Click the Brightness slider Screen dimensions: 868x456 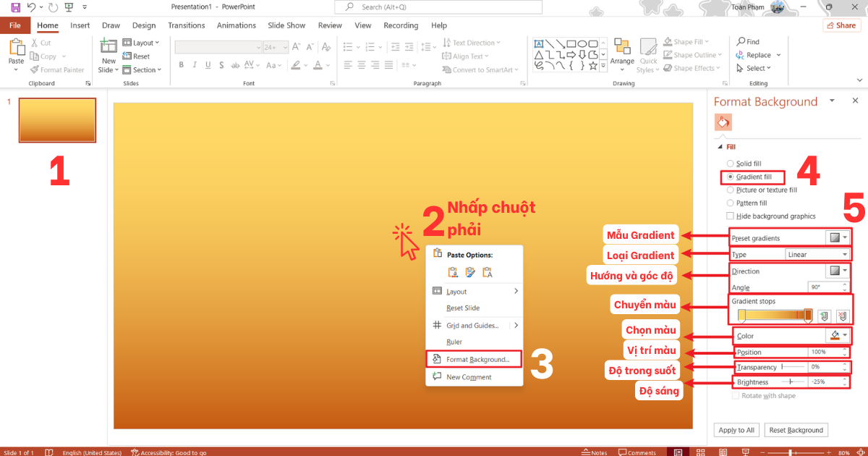click(792, 381)
